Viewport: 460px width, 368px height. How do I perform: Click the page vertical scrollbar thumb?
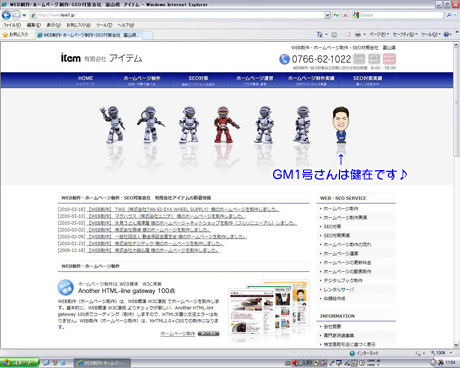(456, 103)
